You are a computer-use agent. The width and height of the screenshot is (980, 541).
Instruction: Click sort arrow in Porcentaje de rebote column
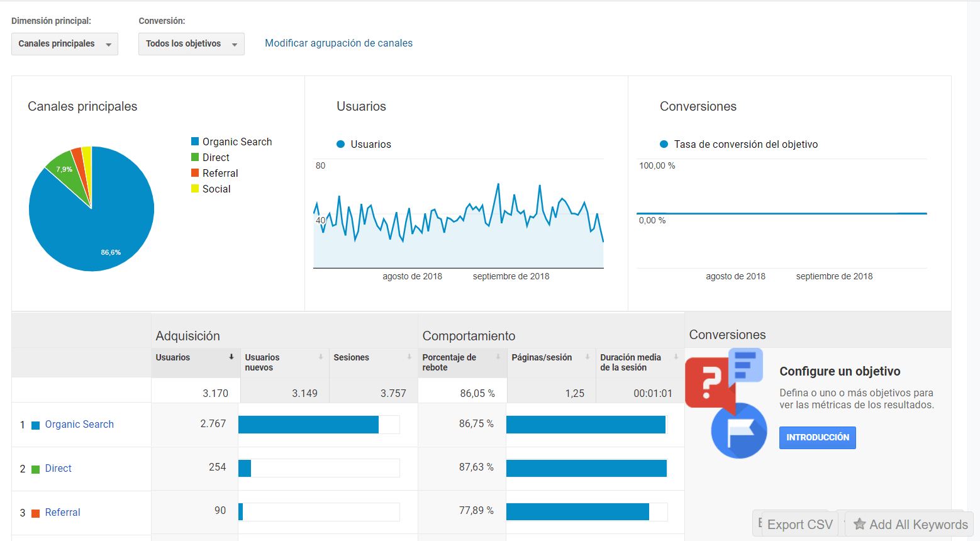498,357
